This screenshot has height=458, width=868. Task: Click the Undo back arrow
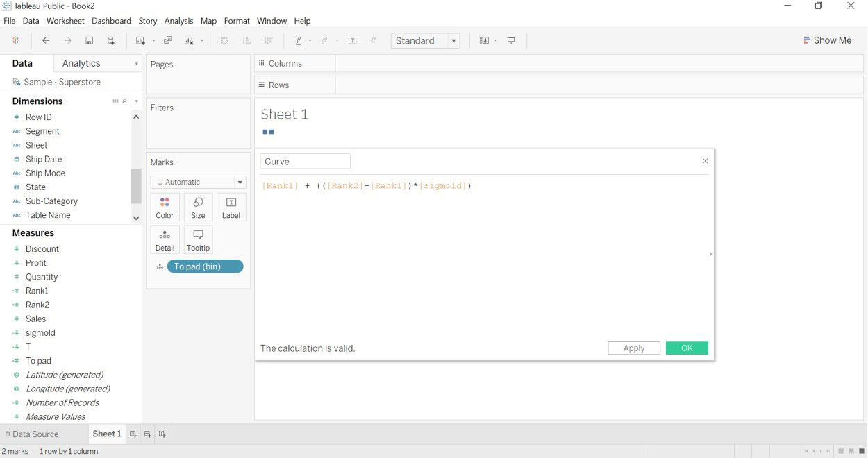point(46,41)
